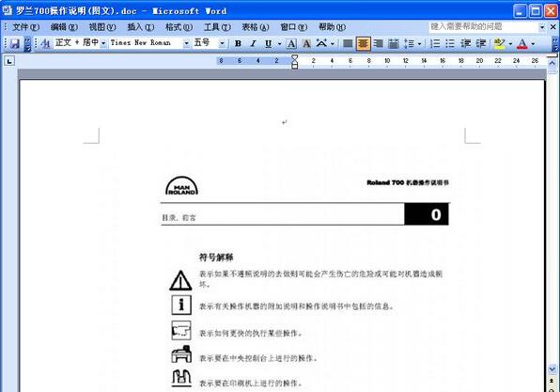Open the underline style dropdown arrow
Screen dimensions: 560x392
tap(279, 43)
